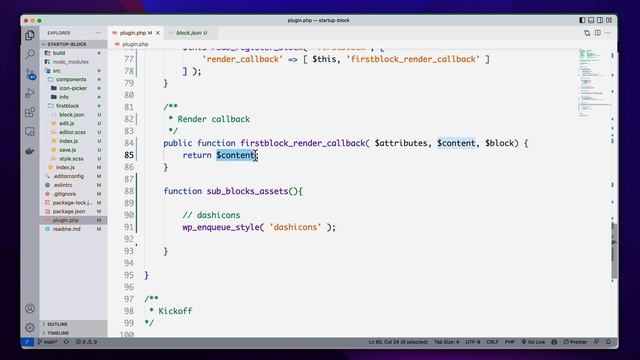Click the code minimap

pos(594,82)
